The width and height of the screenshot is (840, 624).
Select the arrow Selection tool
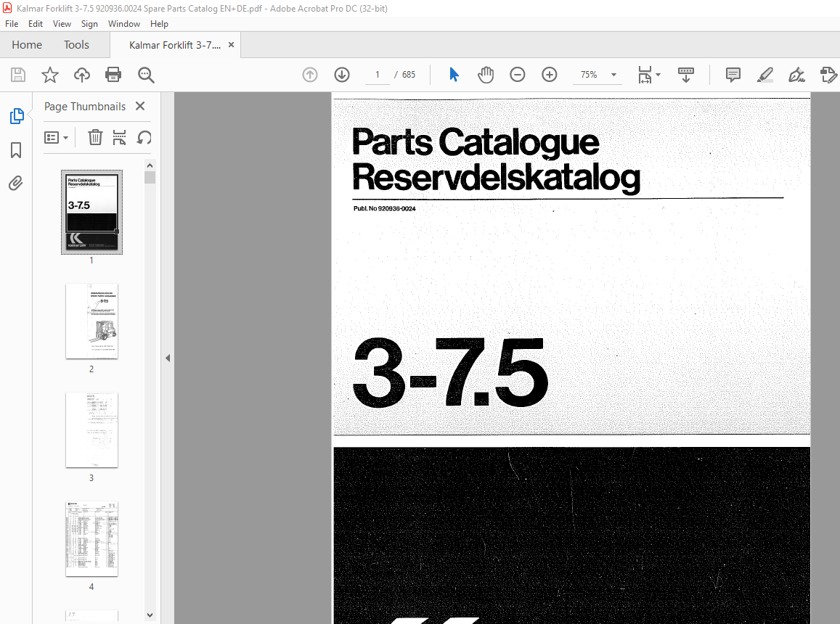pyautogui.click(x=454, y=75)
